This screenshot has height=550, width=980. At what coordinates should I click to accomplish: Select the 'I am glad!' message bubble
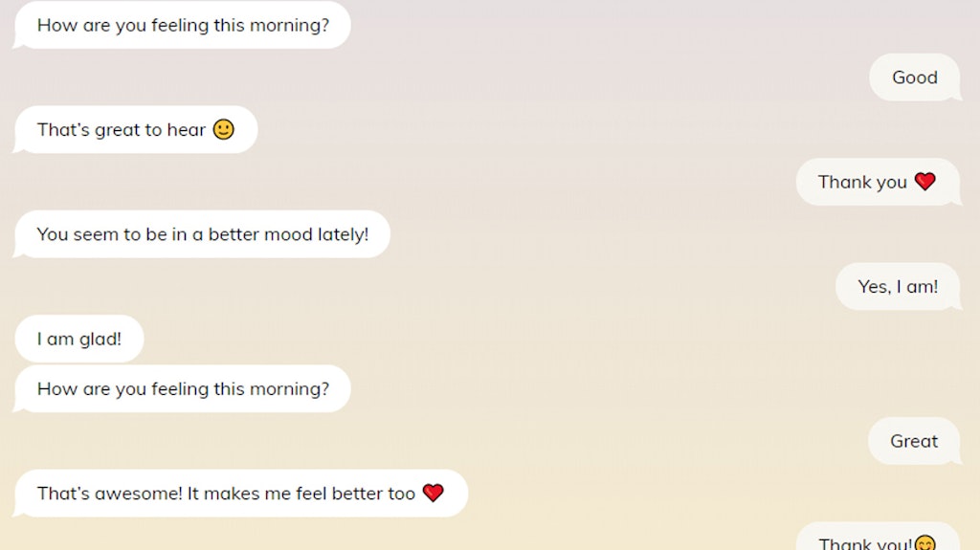pos(78,339)
